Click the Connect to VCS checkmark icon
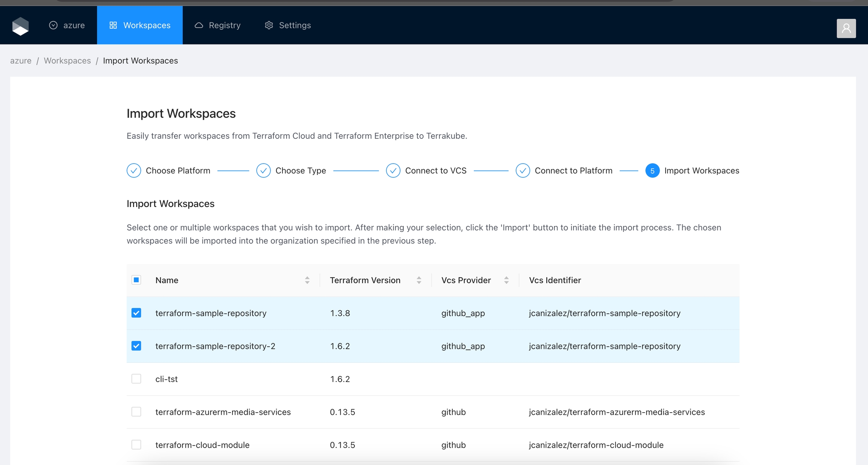This screenshot has height=465, width=868. [x=393, y=170]
